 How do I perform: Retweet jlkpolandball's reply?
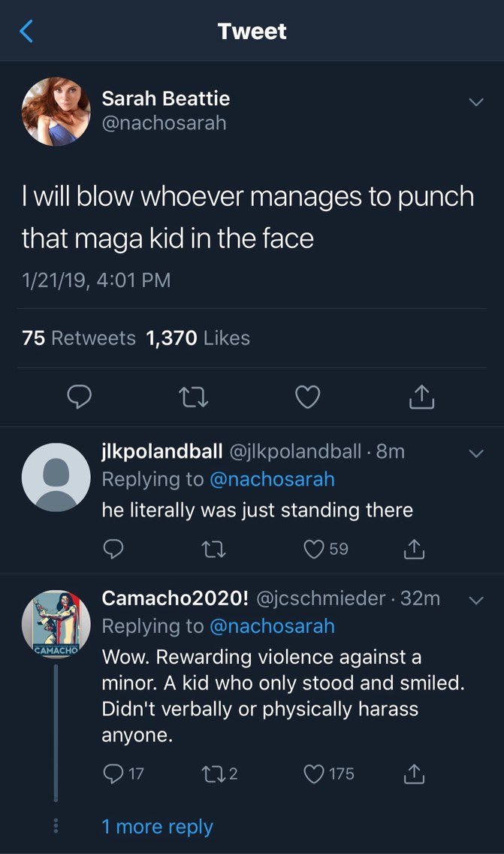214,549
